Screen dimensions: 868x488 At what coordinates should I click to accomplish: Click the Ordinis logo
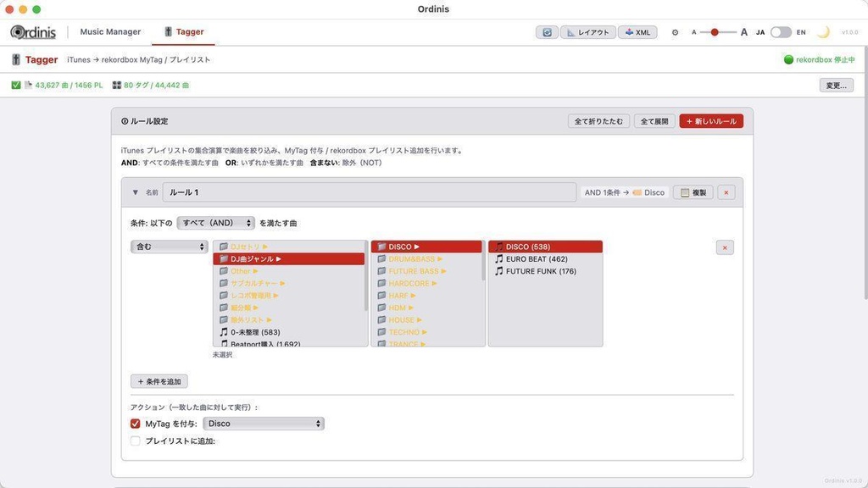point(33,32)
